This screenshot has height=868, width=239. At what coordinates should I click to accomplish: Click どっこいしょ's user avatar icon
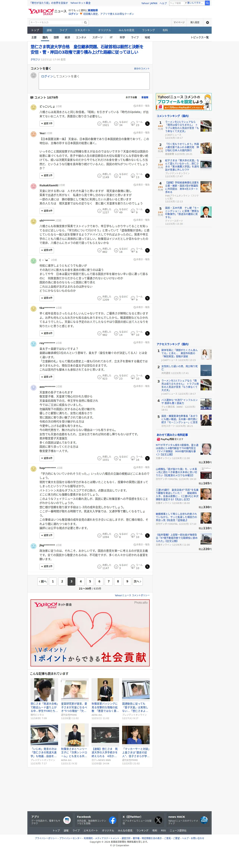coord(33,107)
